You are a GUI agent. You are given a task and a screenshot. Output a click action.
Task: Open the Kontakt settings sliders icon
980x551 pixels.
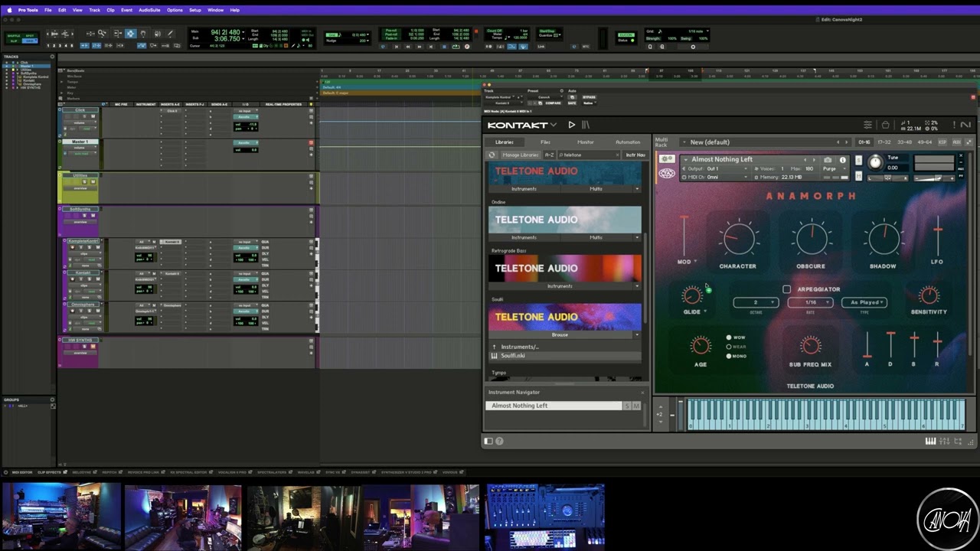point(867,125)
